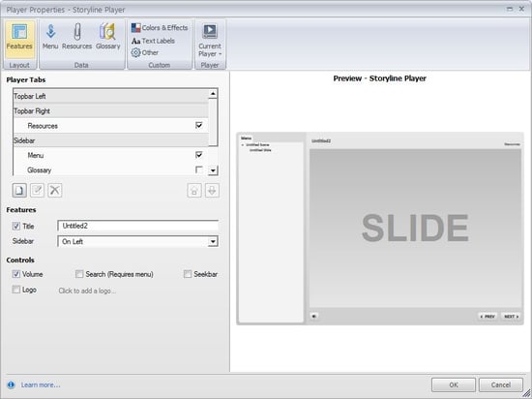532x399 pixels.
Task: Click the new player tab icon
Action: [19, 190]
